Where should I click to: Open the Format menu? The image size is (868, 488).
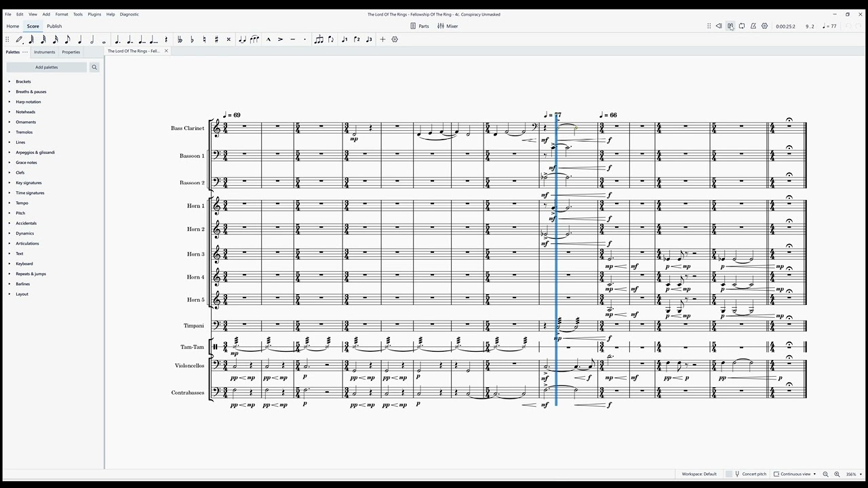point(62,14)
